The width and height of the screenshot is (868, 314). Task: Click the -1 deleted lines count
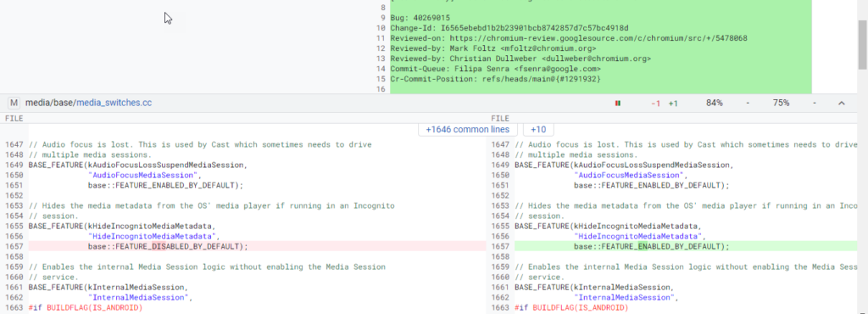tap(655, 103)
